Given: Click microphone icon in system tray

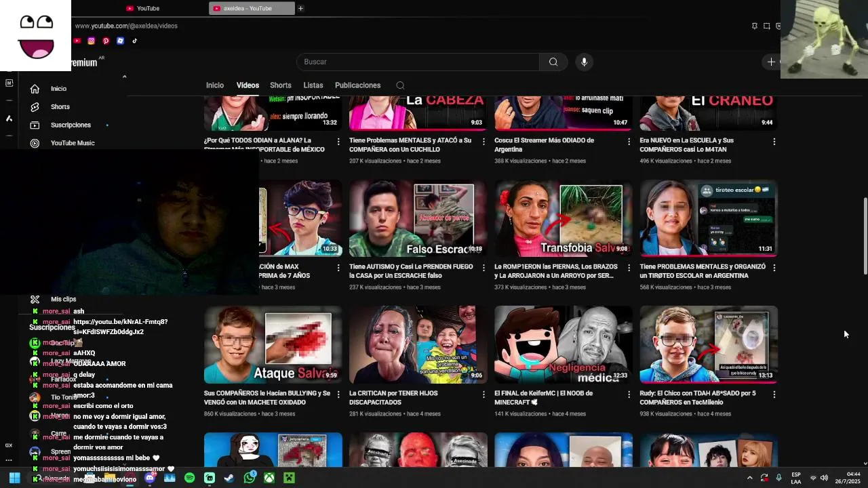Looking at the screenshot, I should (x=778, y=478).
